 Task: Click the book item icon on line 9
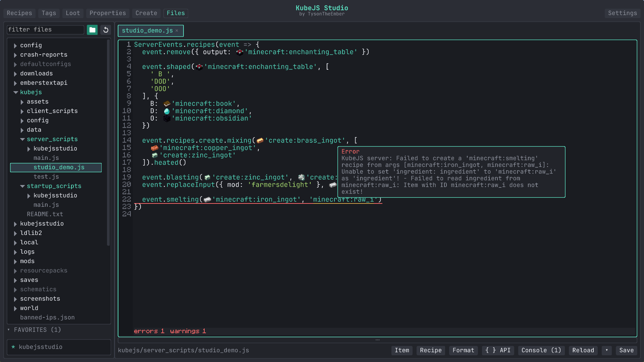tap(167, 104)
